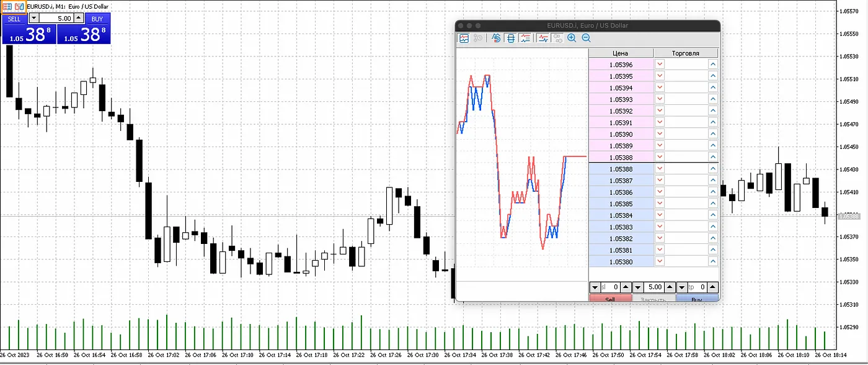Click the large 1.05 38 buy price tile
The height and width of the screenshot is (365, 868).
click(x=84, y=34)
